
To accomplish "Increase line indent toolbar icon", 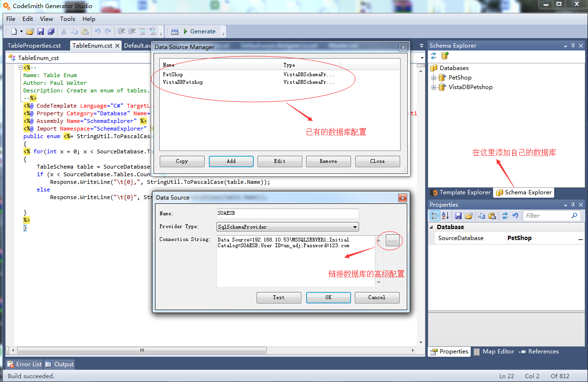I will click(x=132, y=31).
